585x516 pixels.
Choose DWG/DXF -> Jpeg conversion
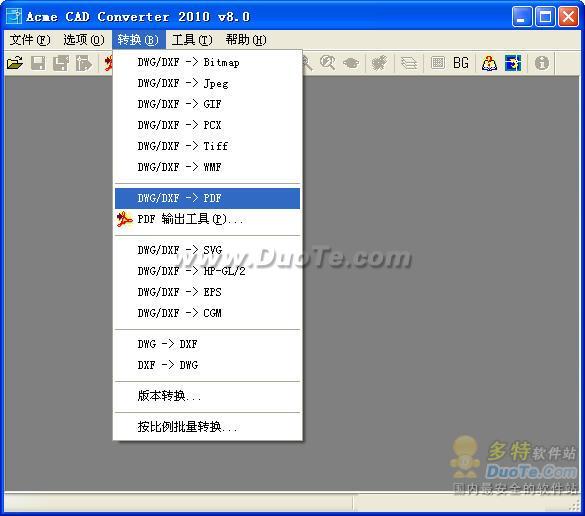(x=207, y=83)
